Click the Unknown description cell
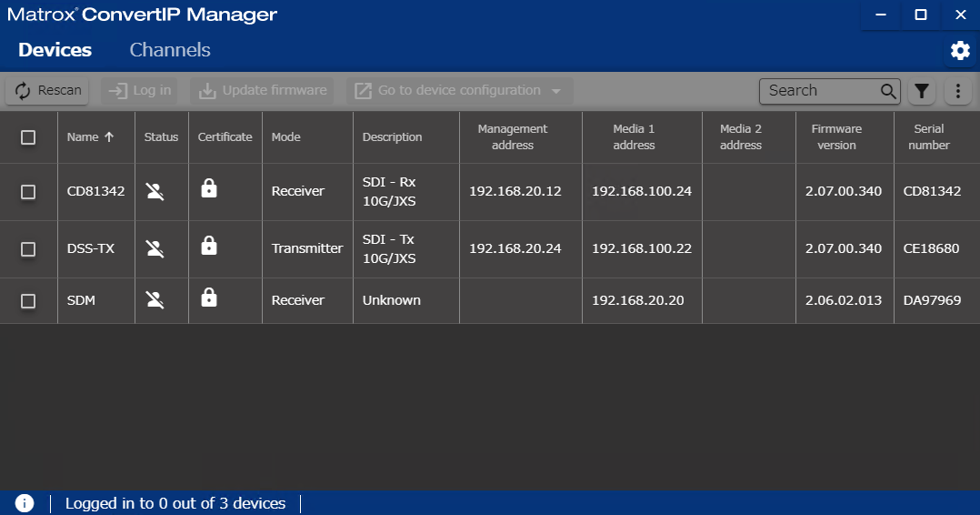Viewport: 980px width, 515px height. [392, 300]
